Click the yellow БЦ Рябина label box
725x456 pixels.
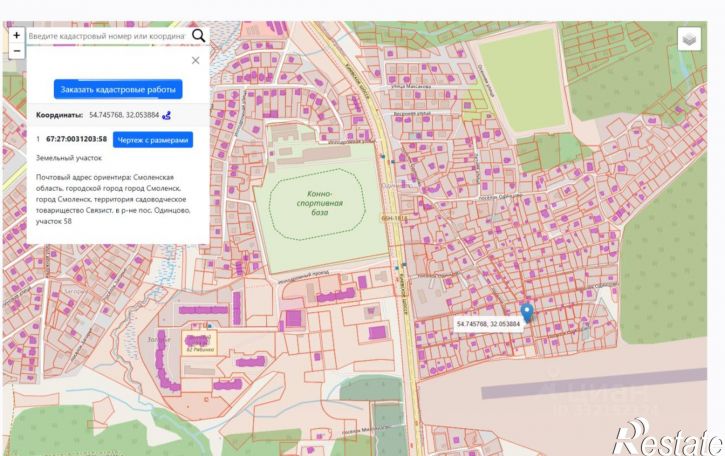(199, 343)
